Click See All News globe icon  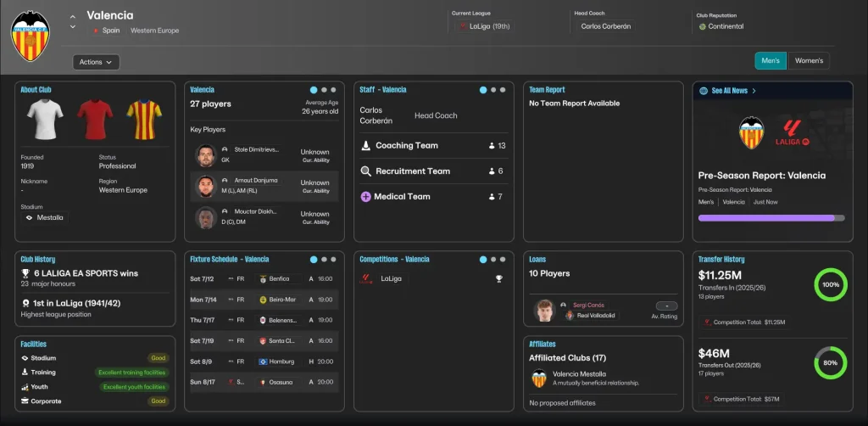point(703,91)
